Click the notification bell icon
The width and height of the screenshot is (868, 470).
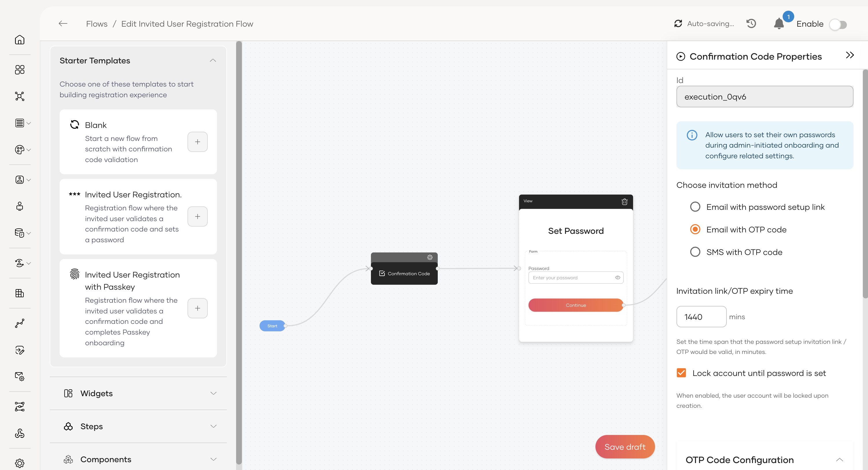point(779,24)
